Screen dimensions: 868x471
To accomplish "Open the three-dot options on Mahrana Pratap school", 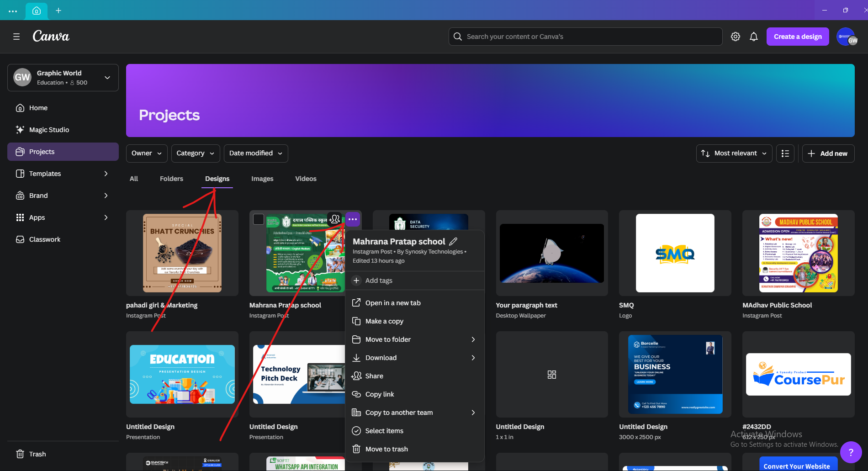I will point(353,219).
